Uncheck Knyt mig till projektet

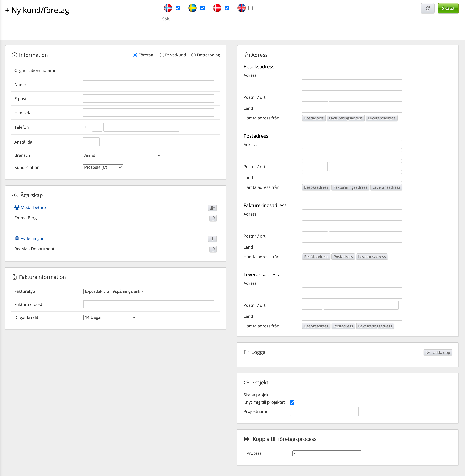click(292, 402)
